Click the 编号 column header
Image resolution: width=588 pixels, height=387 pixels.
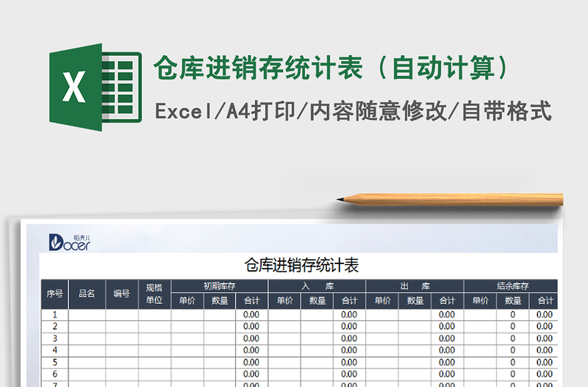pyautogui.click(x=121, y=294)
